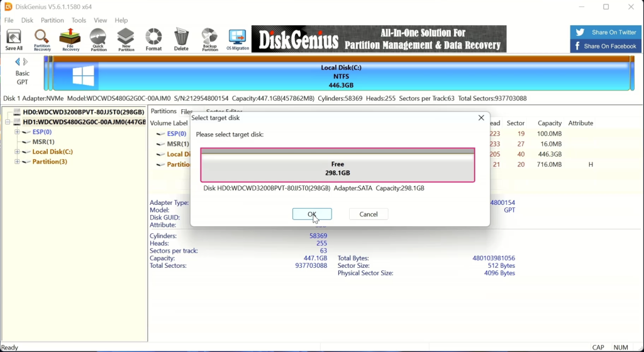Open the Backup Partition tool
Image resolution: width=644 pixels, height=352 pixels.
[x=209, y=39]
